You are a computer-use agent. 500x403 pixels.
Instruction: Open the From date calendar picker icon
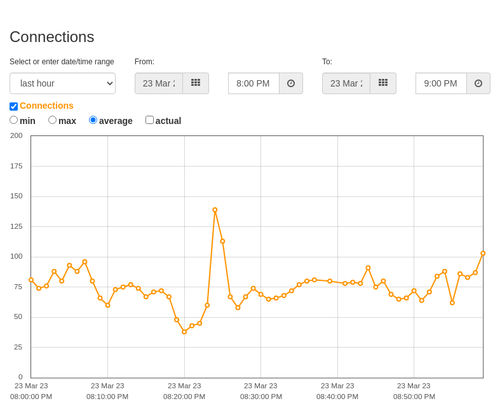point(196,83)
